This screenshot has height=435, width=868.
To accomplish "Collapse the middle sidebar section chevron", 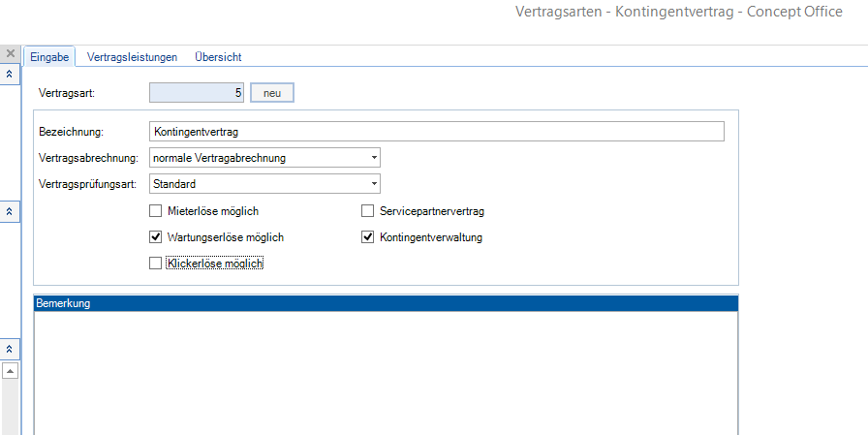I will 10,211.
